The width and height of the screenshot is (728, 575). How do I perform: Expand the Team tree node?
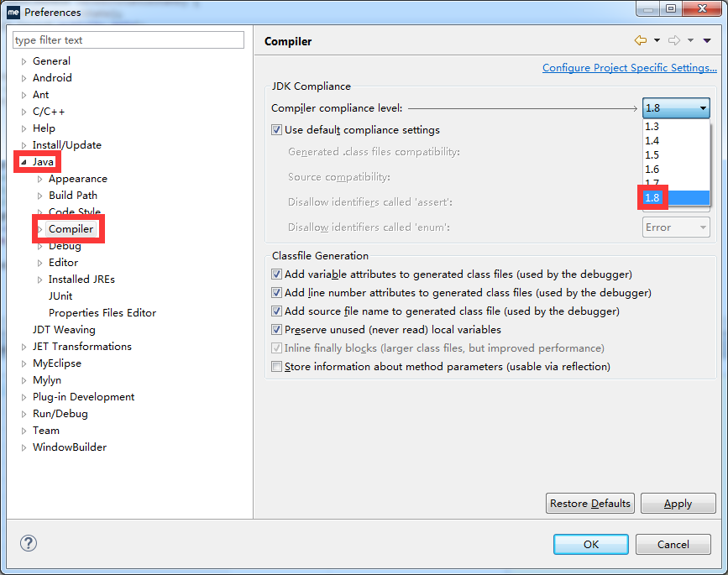pyautogui.click(x=24, y=431)
